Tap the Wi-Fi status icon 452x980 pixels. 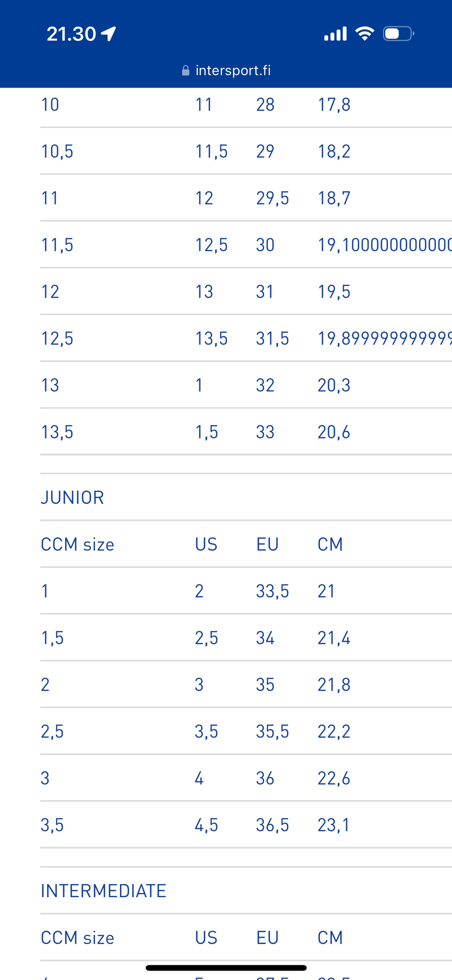(x=364, y=33)
